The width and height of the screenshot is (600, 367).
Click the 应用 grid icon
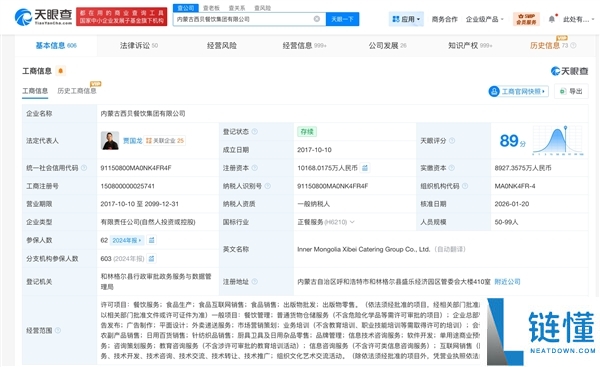pos(396,19)
